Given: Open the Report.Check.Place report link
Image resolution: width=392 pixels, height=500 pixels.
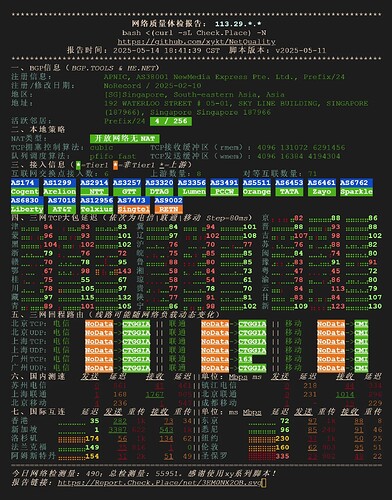Looking at the screenshot, I should [159, 482].
